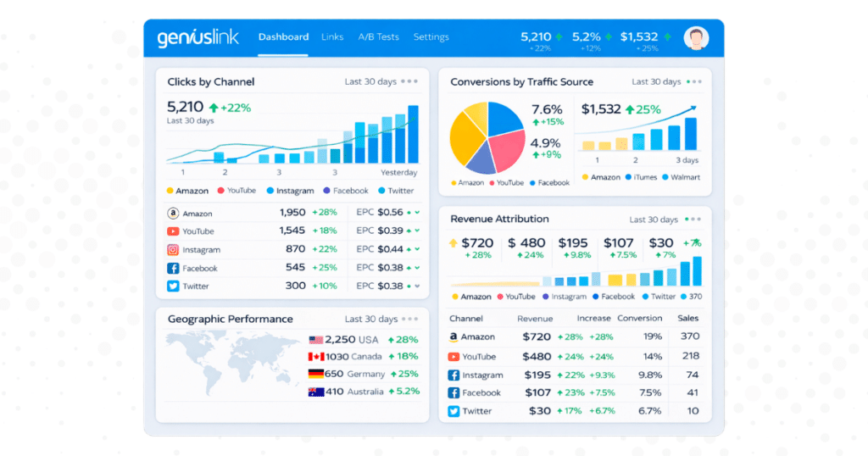
Task: Click the upward arrow icon beside $720
Action: tap(453, 243)
